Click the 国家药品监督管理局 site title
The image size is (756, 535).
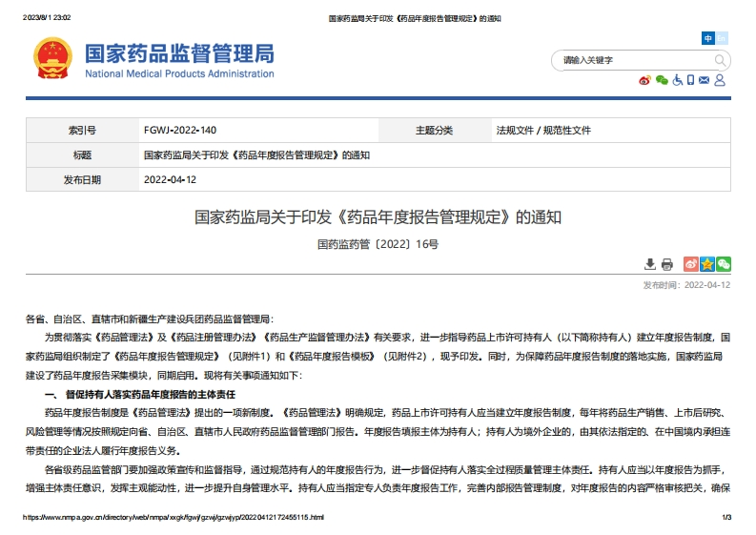tap(179, 53)
